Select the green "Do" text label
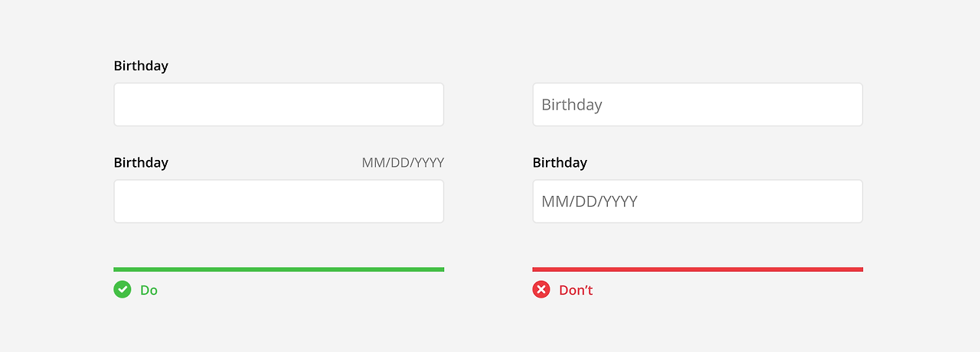This screenshot has height=352, width=980. point(149,290)
